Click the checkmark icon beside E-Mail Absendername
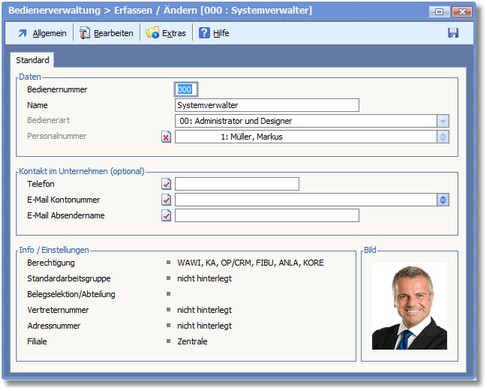487x391 pixels. point(166,215)
